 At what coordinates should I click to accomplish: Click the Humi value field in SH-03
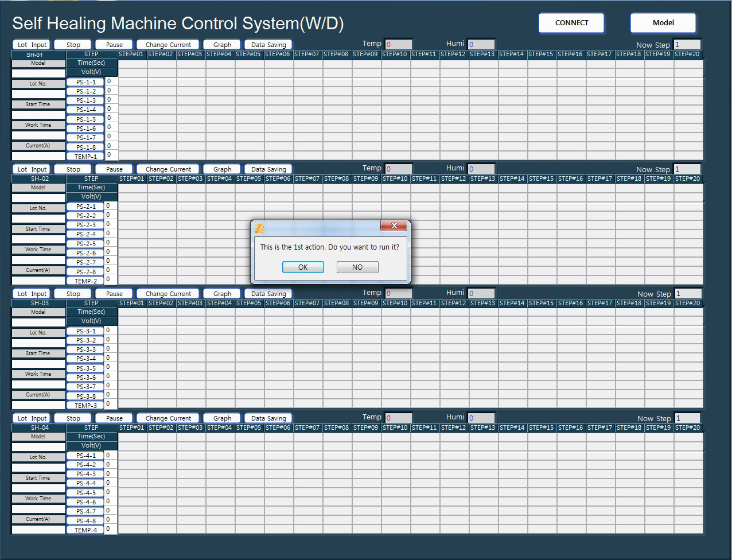point(481,293)
